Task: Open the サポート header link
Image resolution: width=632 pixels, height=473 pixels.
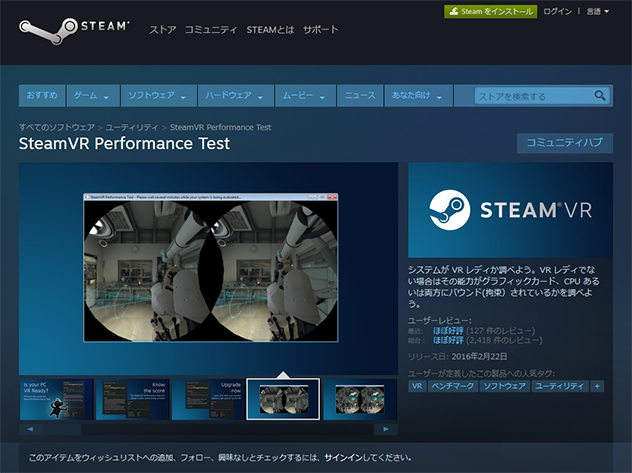Action: 320,30
